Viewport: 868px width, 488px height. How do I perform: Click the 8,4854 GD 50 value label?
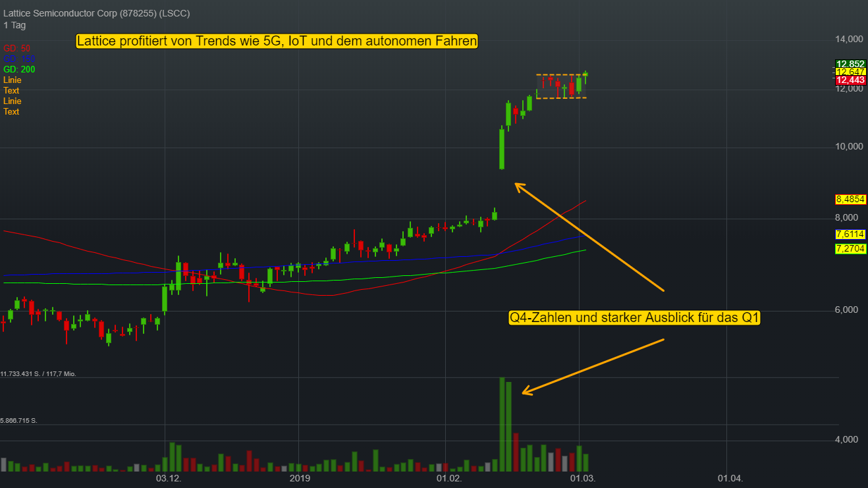[x=850, y=199]
